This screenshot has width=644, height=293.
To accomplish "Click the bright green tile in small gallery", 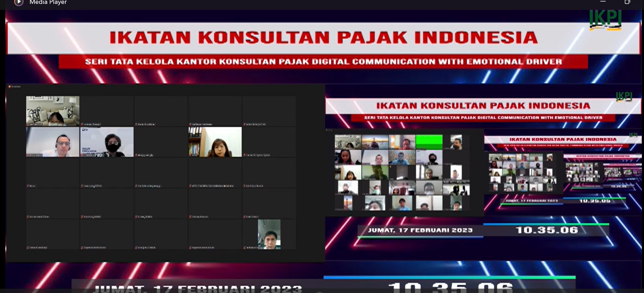I will click(x=429, y=142).
